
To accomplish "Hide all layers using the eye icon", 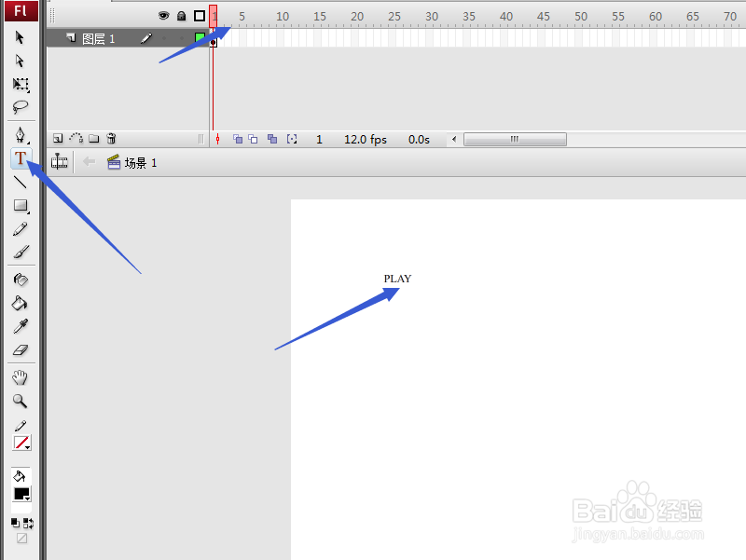I will coord(162,16).
